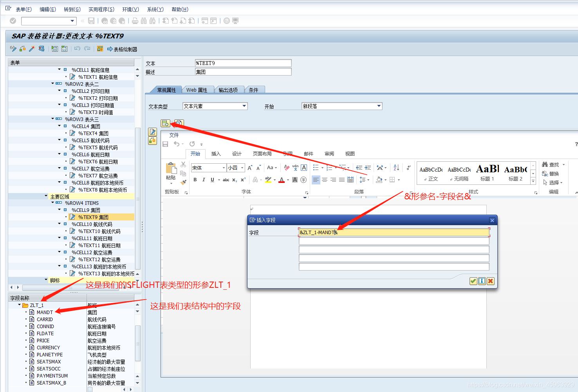Click the format painter brush icon
Image resolution: width=578 pixels, height=392 pixels.
(x=183, y=182)
